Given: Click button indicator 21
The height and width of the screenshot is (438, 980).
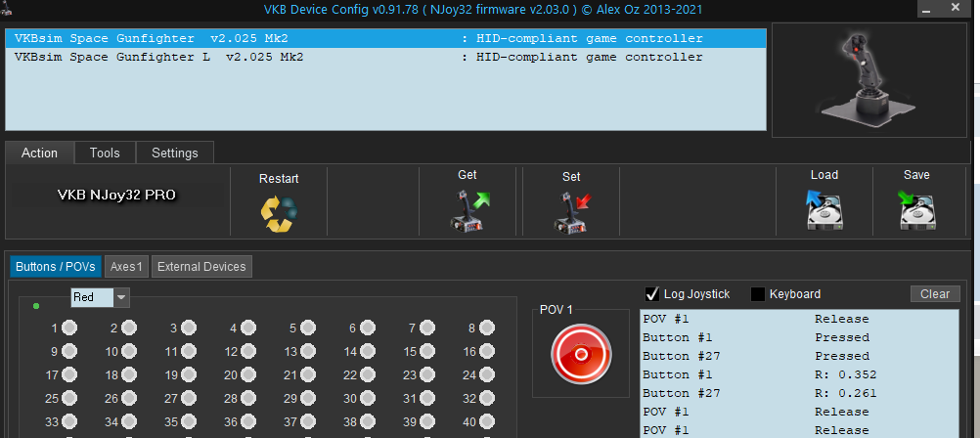Looking at the screenshot, I should (308, 374).
